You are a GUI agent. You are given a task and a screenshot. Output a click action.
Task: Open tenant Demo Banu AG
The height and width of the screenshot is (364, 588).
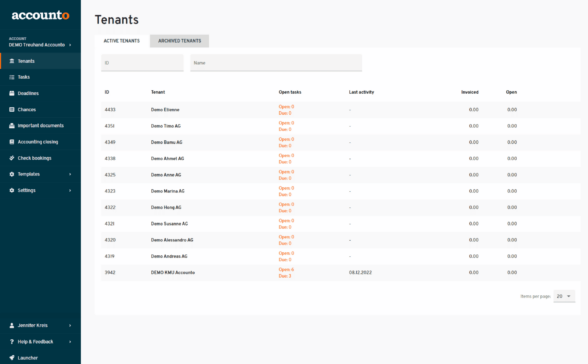tap(166, 142)
